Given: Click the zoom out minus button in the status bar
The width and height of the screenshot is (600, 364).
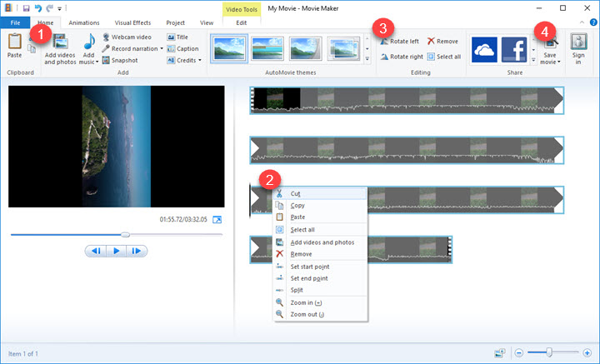Looking at the screenshot, I should [x=519, y=352].
